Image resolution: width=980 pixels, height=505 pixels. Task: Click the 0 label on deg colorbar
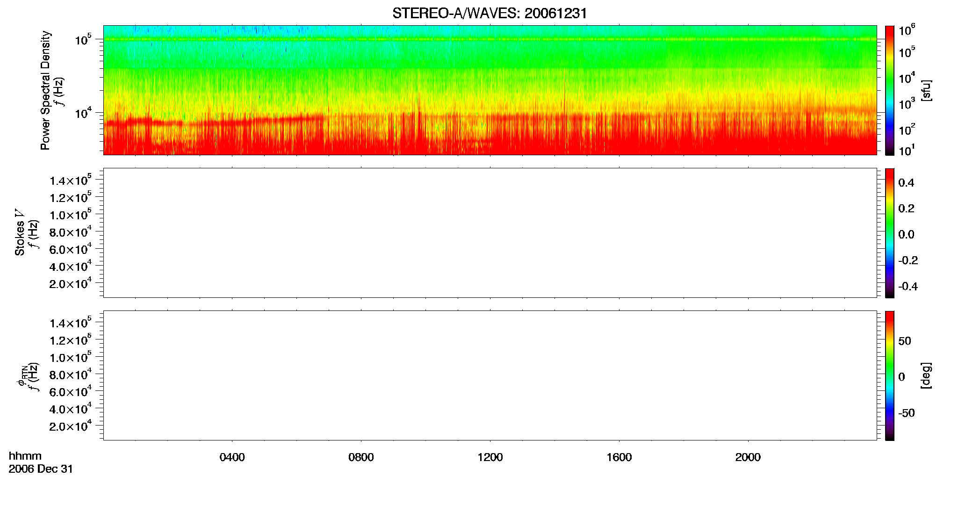point(901,377)
